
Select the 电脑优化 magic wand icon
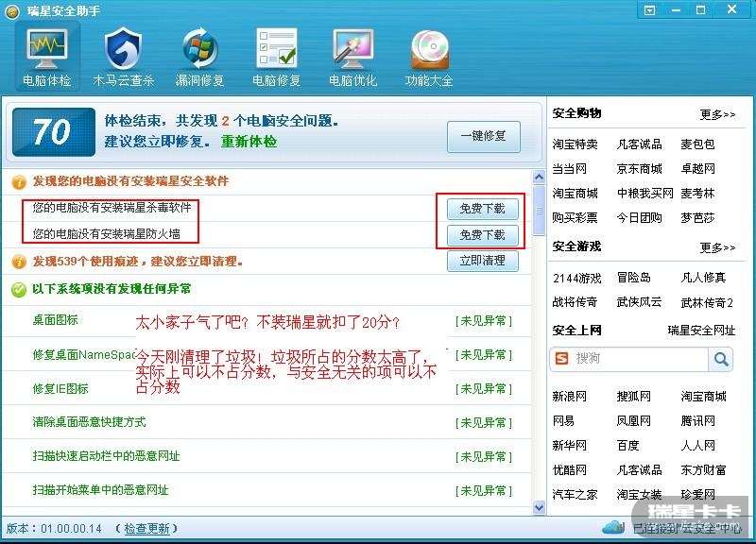point(352,49)
